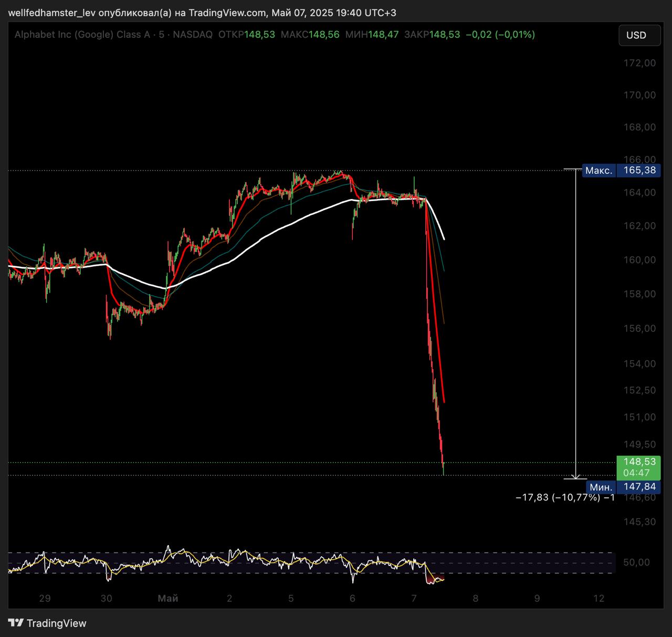The image size is (672, 637).
Task: Click the Alphabet Inc (Google) Class A symbol title
Action: point(82,35)
